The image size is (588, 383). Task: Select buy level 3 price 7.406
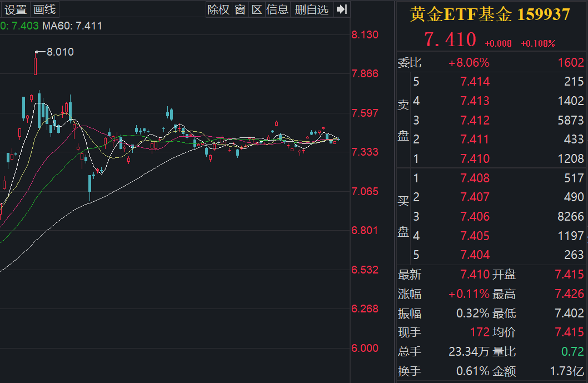click(x=475, y=216)
